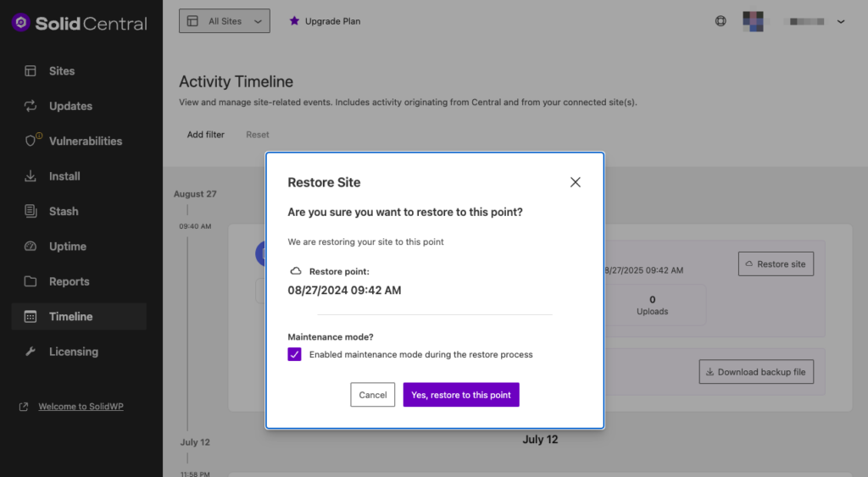Uncheck the maintenance mode checkbox
This screenshot has width=868, height=477.
pyautogui.click(x=294, y=354)
